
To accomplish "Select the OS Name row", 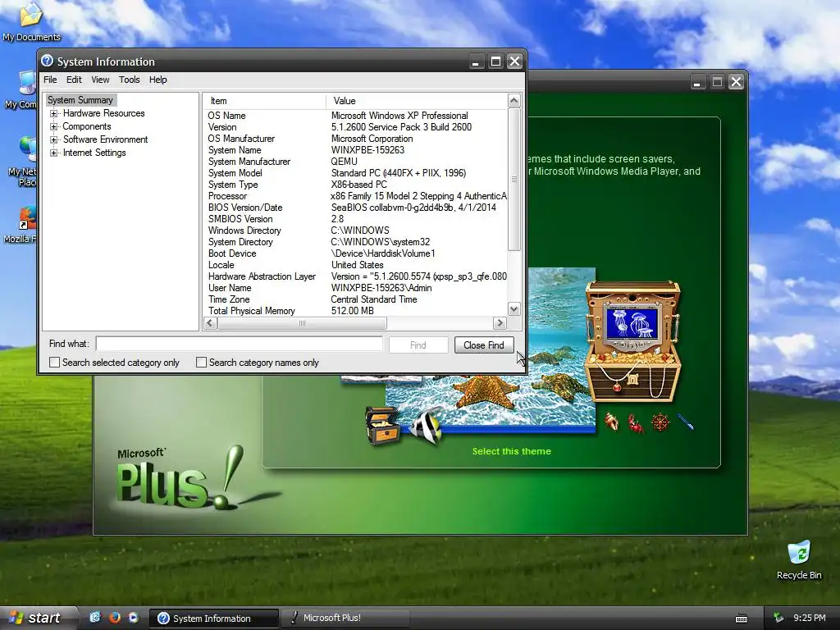I will tap(355, 116).
